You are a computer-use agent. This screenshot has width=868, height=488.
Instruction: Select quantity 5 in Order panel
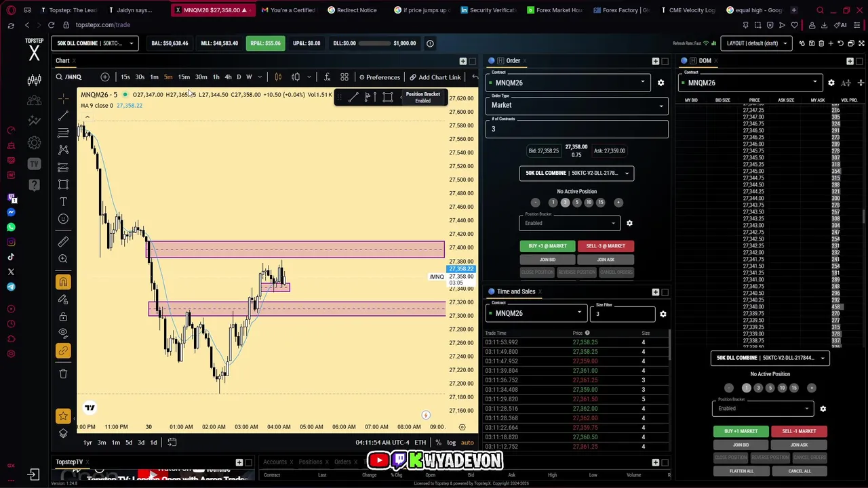point(577,202)
